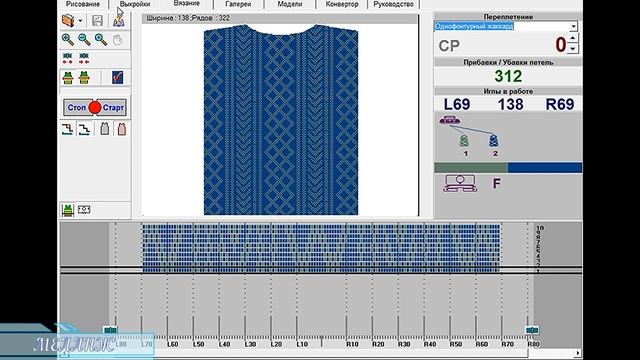Click the right teal needle-bed marker

coord(532,330)
